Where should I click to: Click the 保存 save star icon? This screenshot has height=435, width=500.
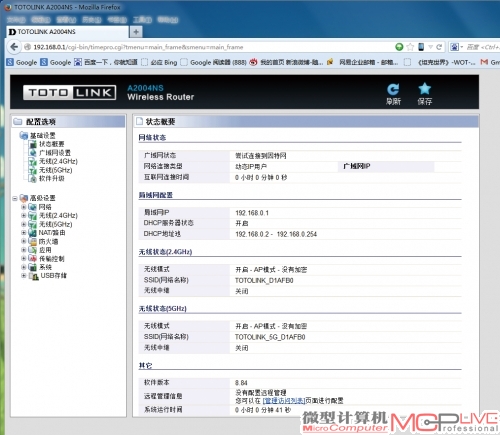(x=424, y=89)
